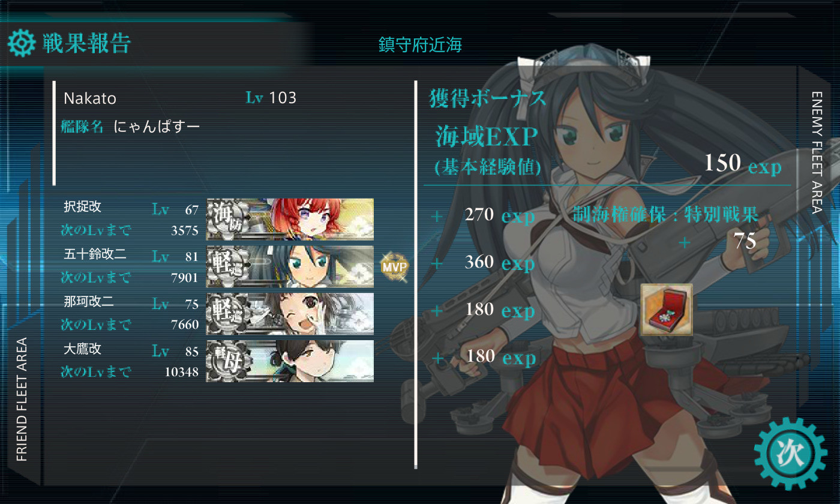
Task: Select the 大鷹改 ship banner
Action: click(290, 361)
